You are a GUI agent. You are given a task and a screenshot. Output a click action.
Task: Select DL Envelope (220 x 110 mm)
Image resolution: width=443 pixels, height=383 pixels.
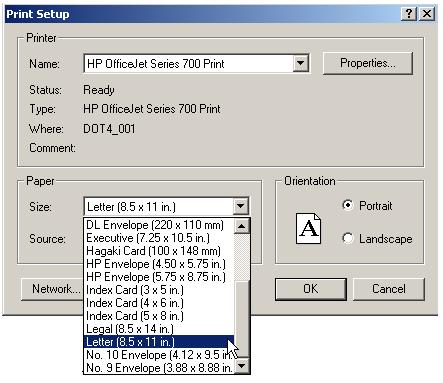point(159,225)
